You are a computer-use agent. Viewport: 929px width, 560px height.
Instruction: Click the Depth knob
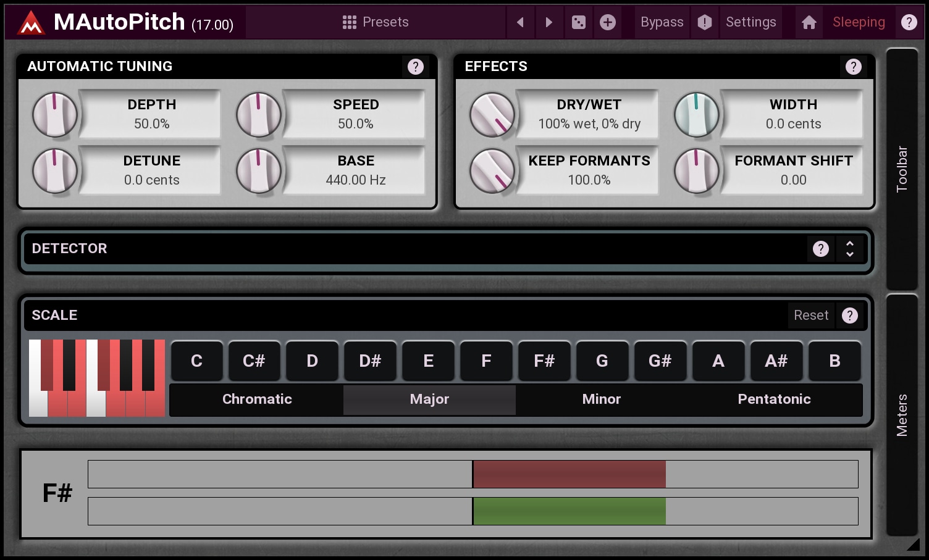point(55,115)
